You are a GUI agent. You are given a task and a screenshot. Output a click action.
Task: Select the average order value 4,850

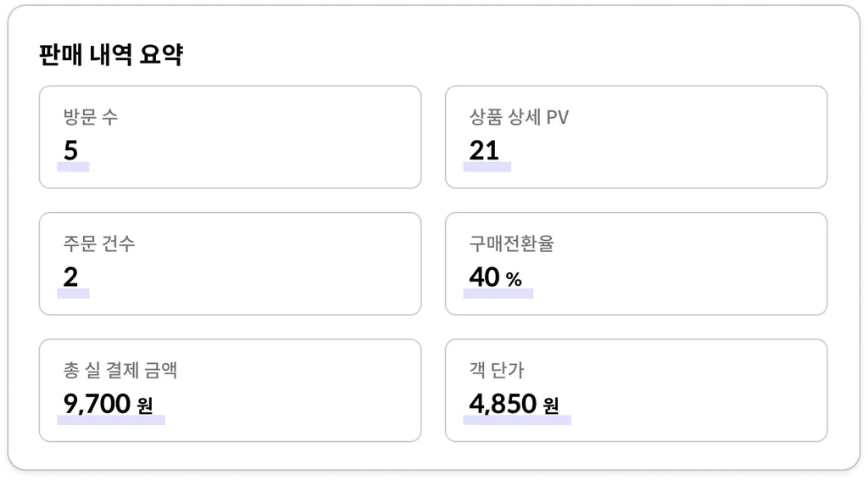click(x=503, y=404)
